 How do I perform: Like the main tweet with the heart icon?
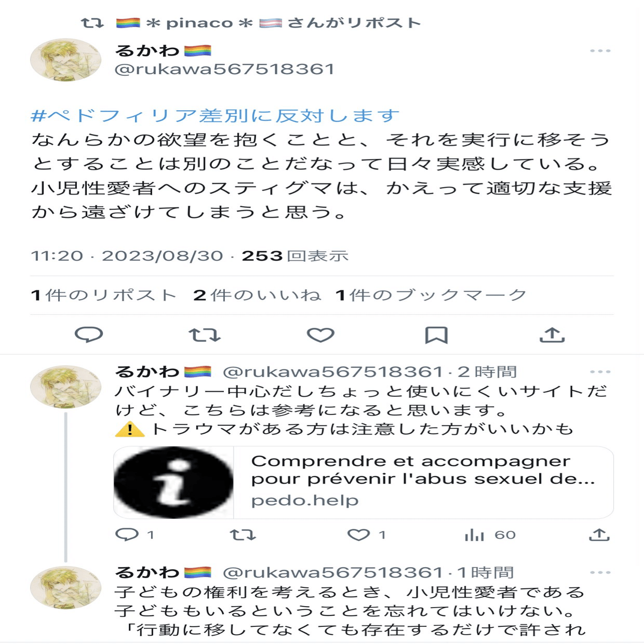320,335
